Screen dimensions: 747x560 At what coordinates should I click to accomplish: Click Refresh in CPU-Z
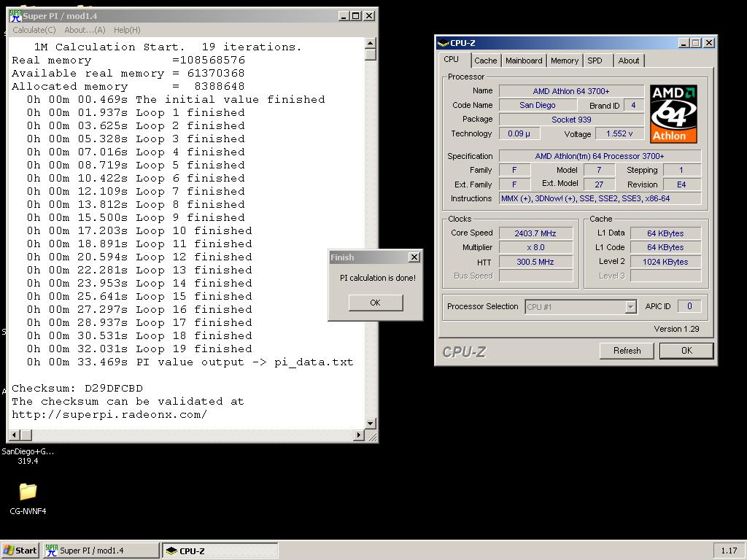pos(627,351)
